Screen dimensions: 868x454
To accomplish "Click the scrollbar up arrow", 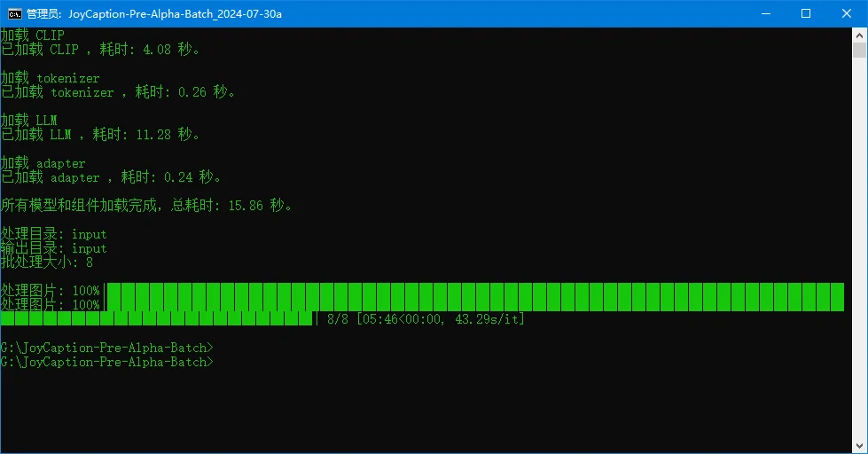I will (859, 35).
